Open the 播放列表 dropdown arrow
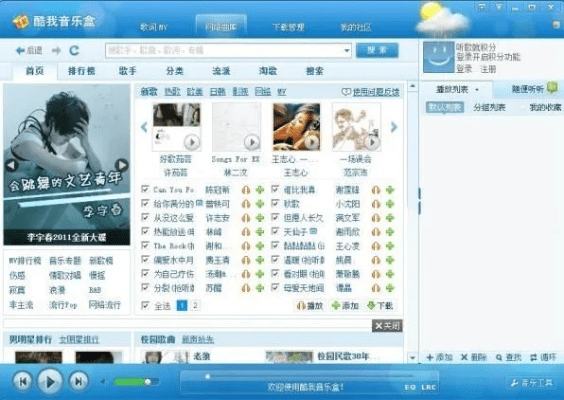This screenshot has height=400, width=564. pyautogui.click(x=477, y=90)
